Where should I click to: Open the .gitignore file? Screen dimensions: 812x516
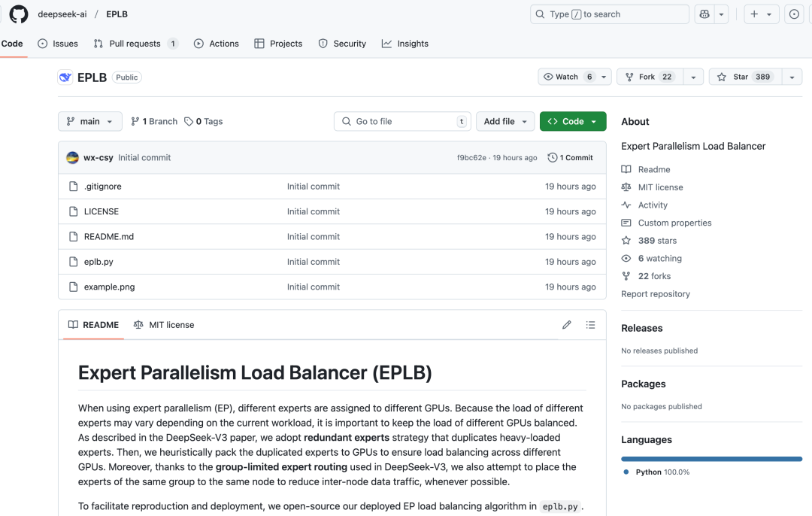102,187
